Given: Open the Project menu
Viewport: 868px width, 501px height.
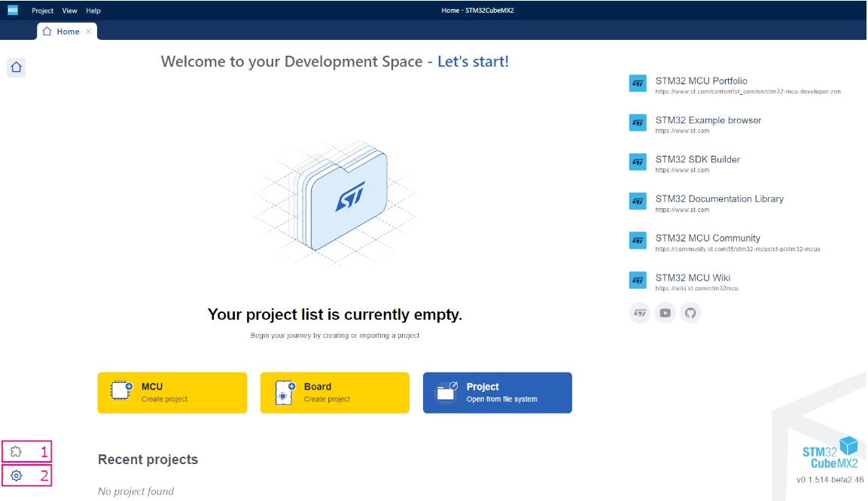Looking at the screenshot, I should click(43, 11).
